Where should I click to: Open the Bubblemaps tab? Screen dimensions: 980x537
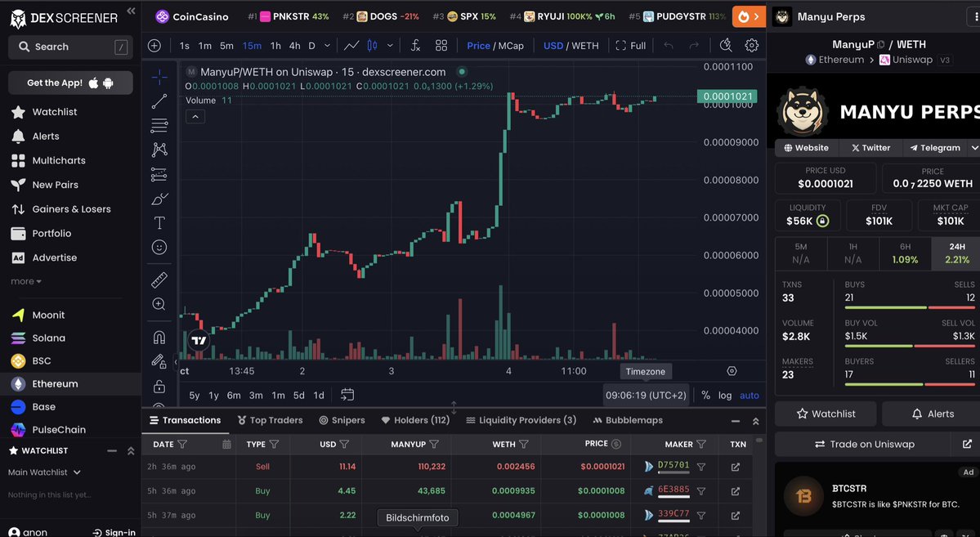[628, 421]
